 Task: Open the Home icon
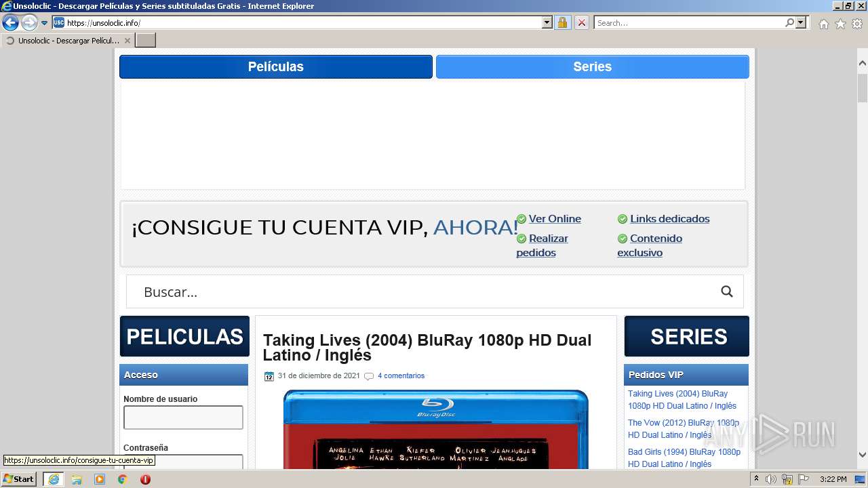pos(823,24)
